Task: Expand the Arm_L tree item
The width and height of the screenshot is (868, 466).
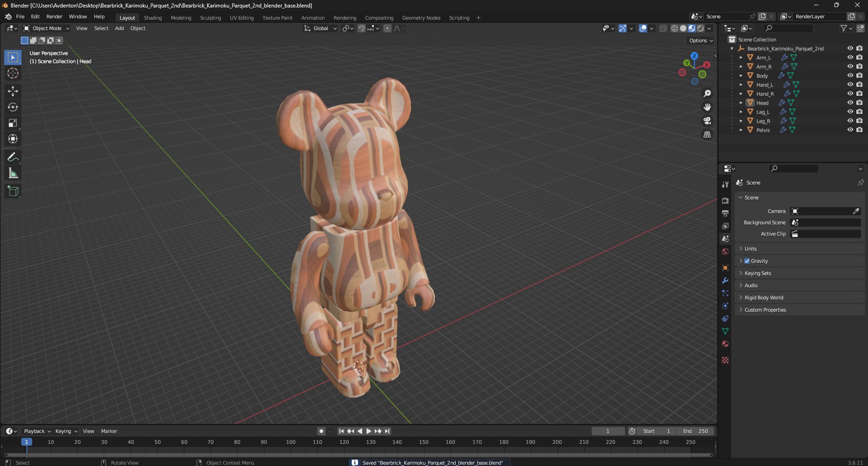Action: click(741, 57)
